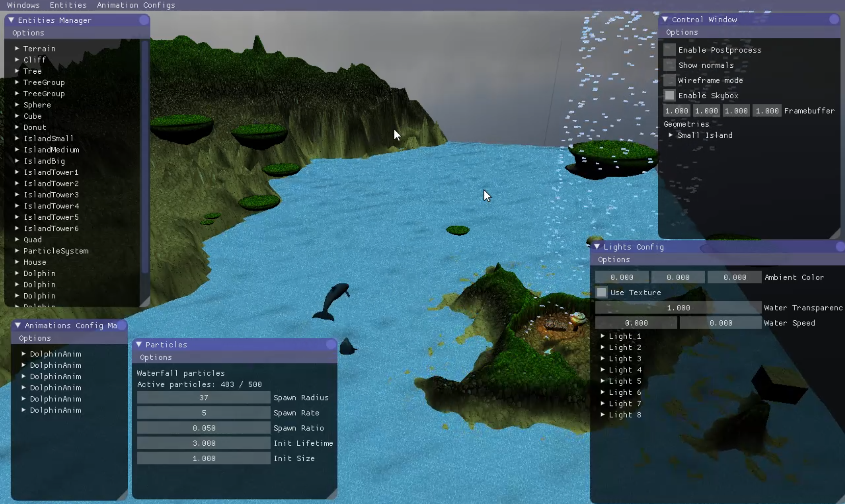Click the Water Transparency value field
The width and height of the screenshot is (845, 504).
pos(678,308)
